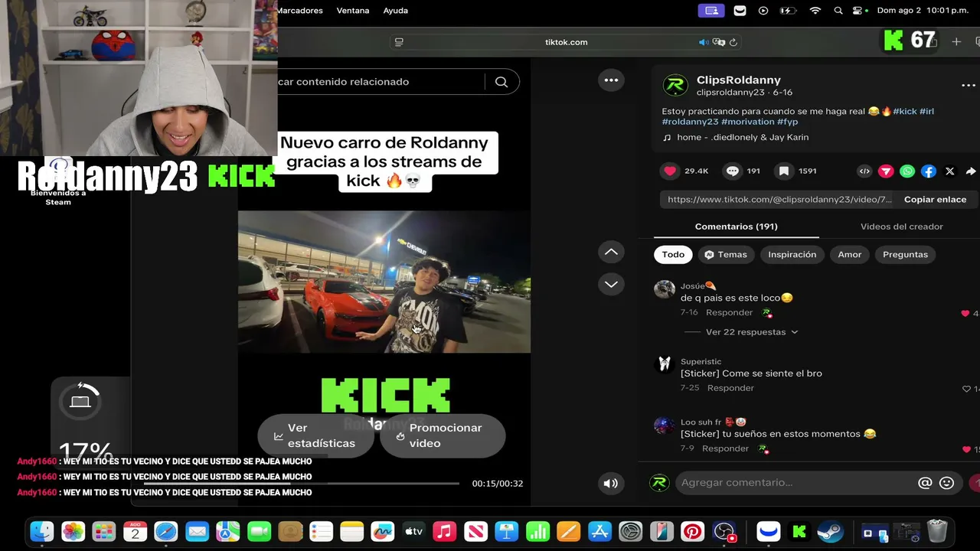Screen dimensions: 980x551
Task: Filter comments by Amor
Action: tap(850, 255)
